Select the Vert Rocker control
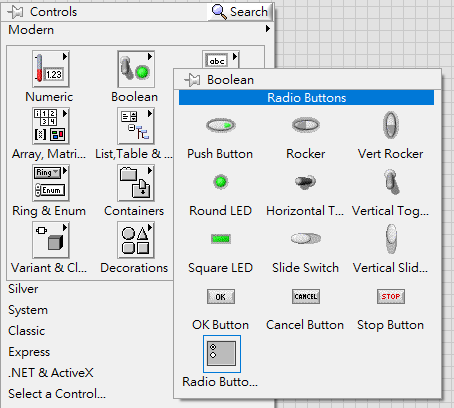Viewport: 454px width, 408px height. tap(391, 125)
